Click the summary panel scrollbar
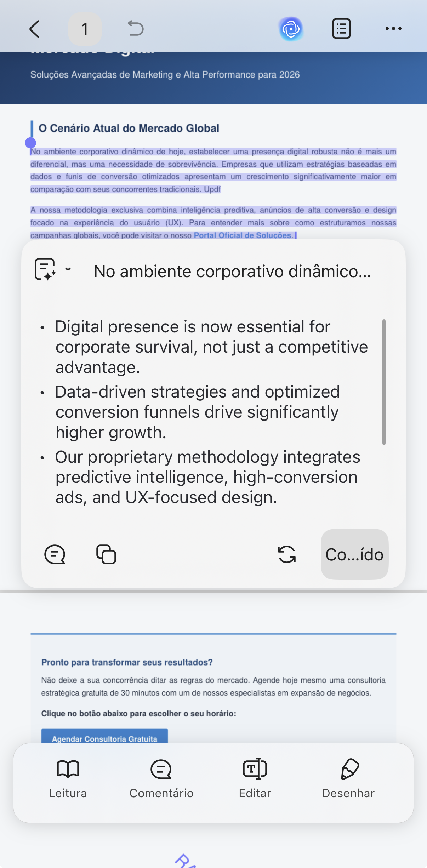Screen dimensions: 427x868 384,382
